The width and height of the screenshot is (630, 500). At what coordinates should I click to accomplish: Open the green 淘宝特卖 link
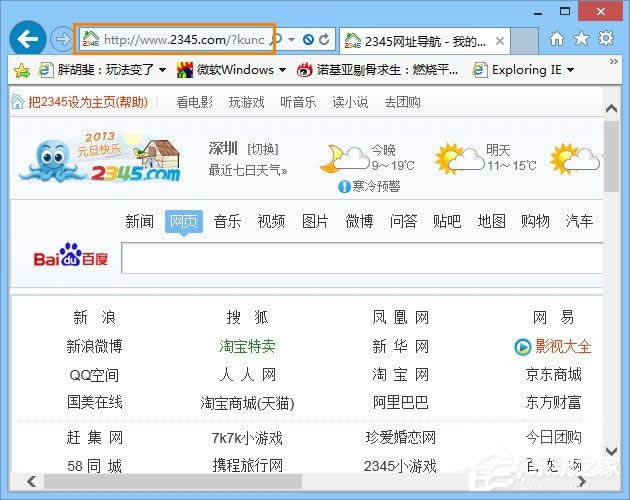247,346
